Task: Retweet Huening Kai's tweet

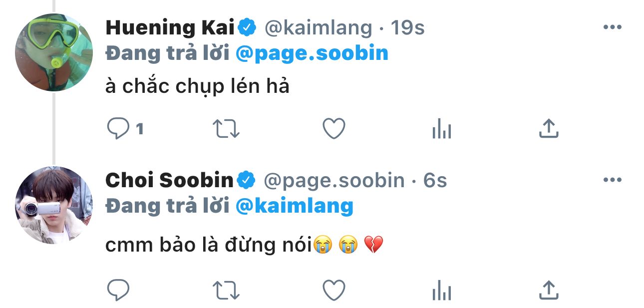Action: point(226,129)
